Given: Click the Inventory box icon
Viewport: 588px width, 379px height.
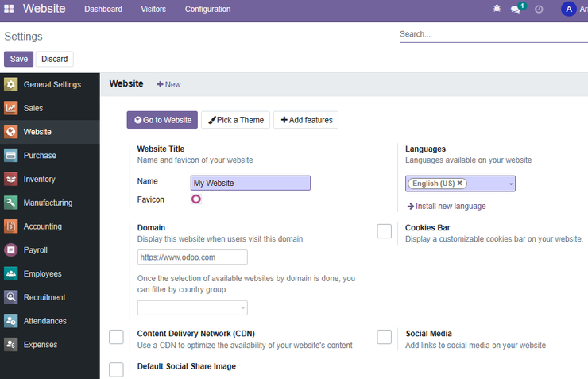Looking at the screenshot, I should (x=11, y=179).
